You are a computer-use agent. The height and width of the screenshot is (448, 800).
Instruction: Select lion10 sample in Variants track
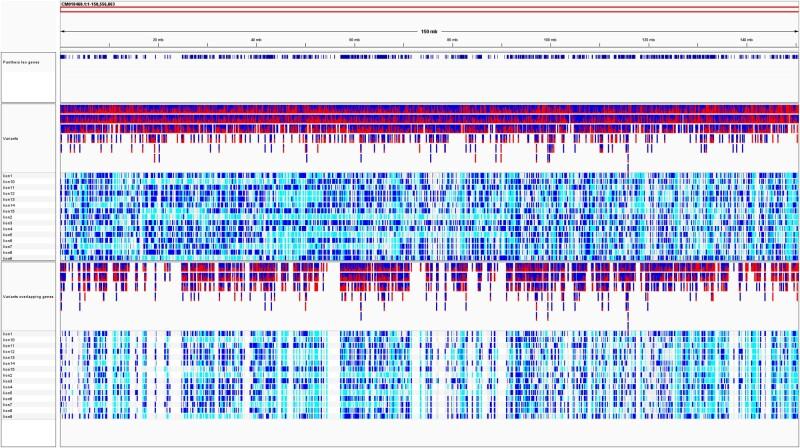pos(9,182)
